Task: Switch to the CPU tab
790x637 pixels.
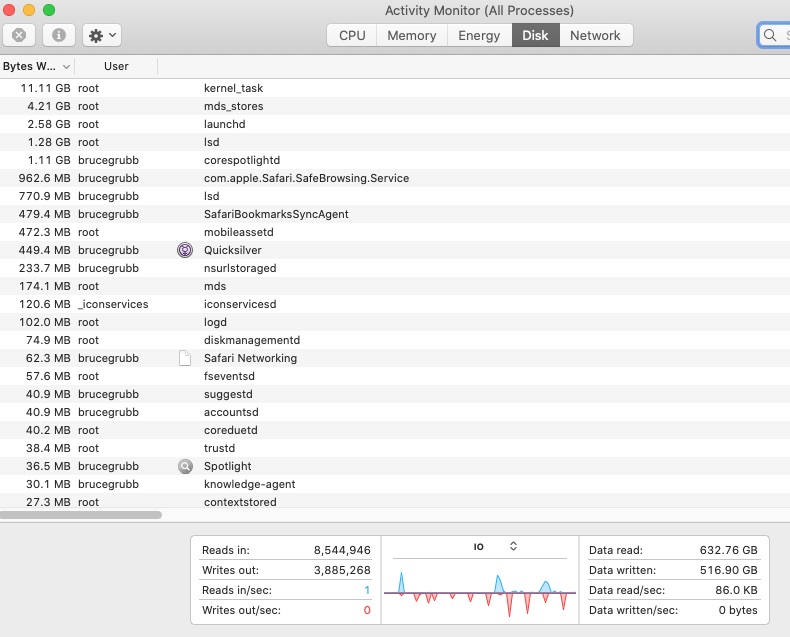Action: 352,35
